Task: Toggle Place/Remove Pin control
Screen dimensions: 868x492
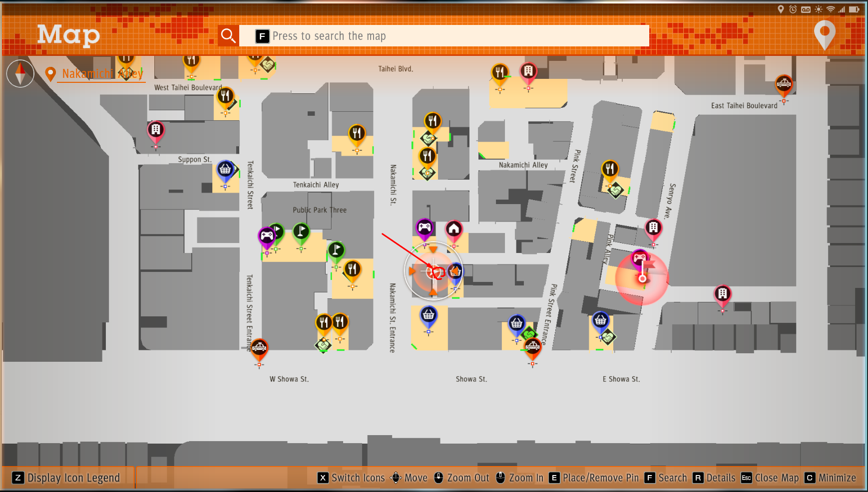Action: (x=594, y=478)
